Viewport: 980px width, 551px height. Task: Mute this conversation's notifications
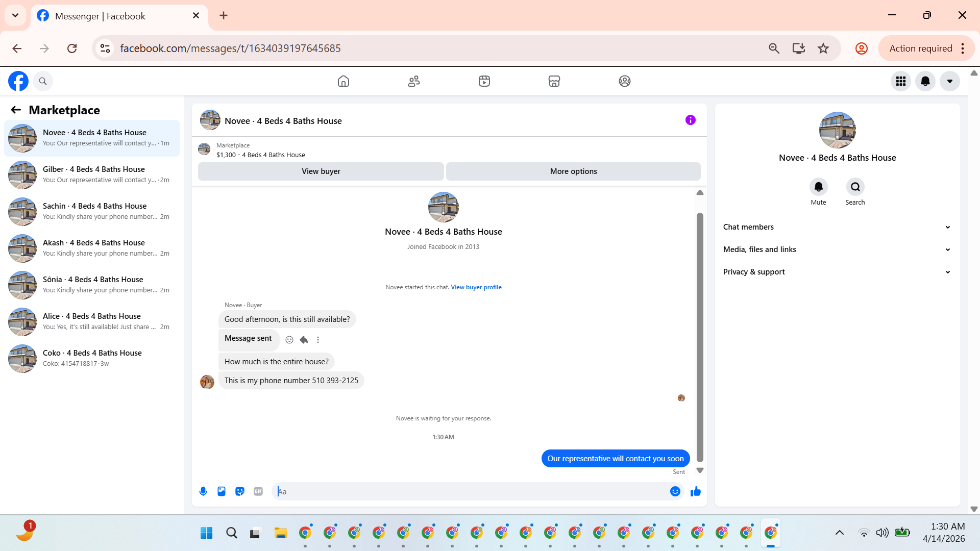818,187
